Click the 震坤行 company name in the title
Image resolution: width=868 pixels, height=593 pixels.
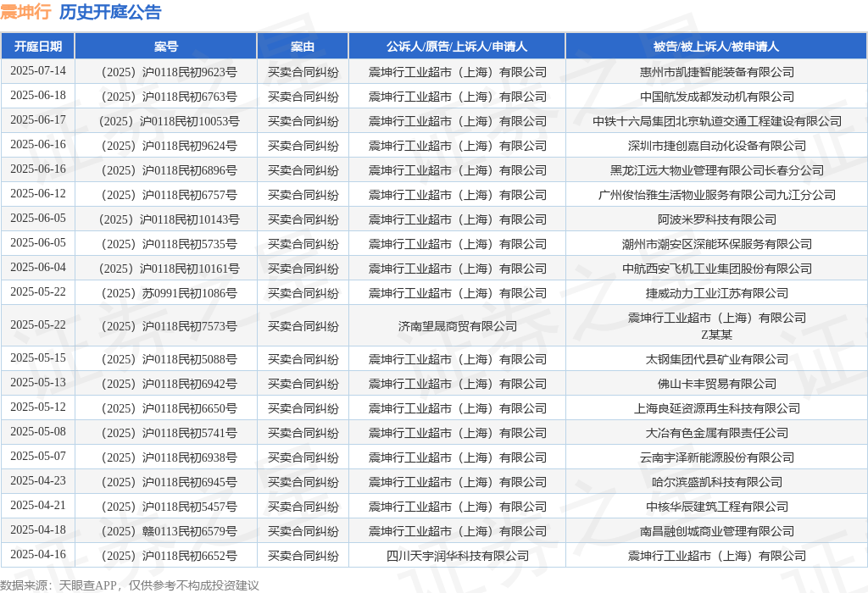tap(26, 12)
